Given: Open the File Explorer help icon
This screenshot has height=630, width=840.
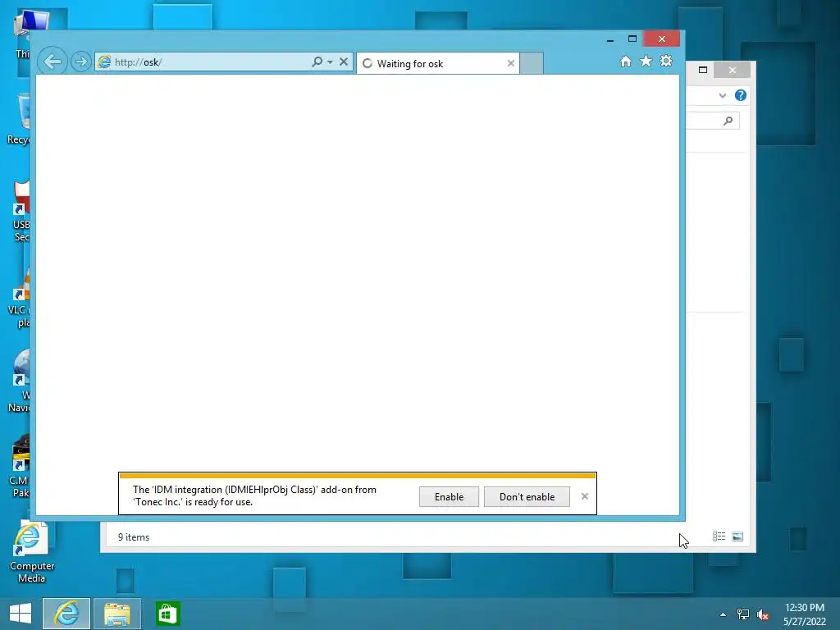Looking at the screenshot, I should pos(741,95).
